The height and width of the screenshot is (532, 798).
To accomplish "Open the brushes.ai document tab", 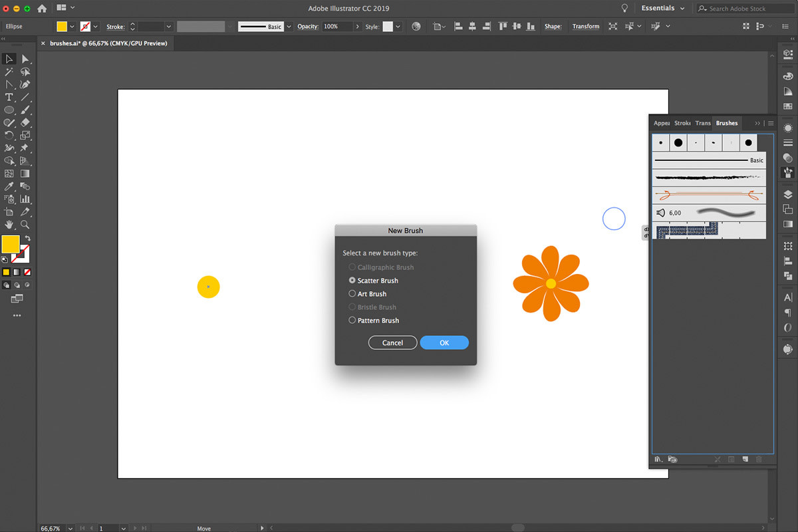I will 108,43.
